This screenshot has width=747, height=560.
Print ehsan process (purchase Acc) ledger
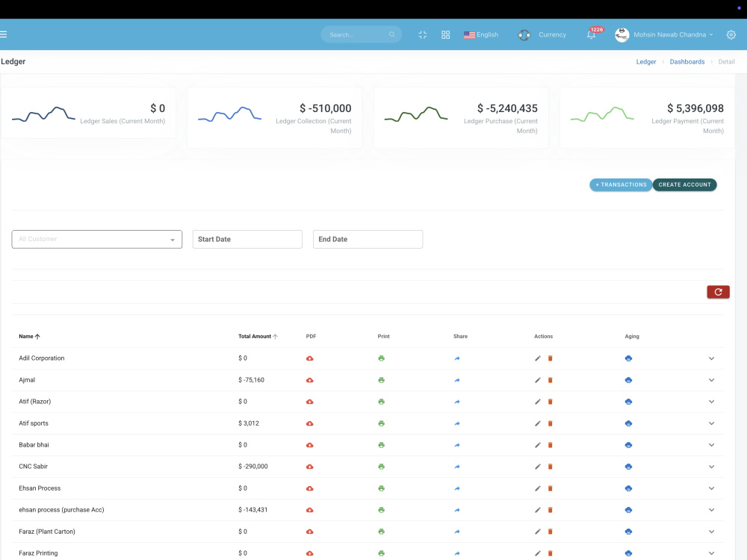[x=381, y=510]
